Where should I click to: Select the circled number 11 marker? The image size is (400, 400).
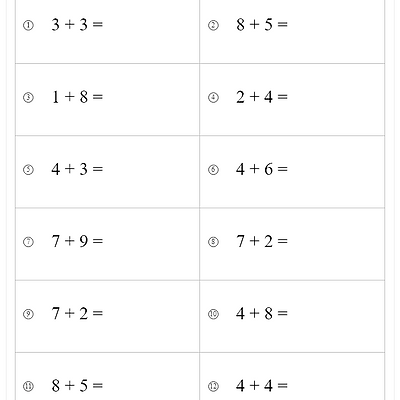(28, 387)
